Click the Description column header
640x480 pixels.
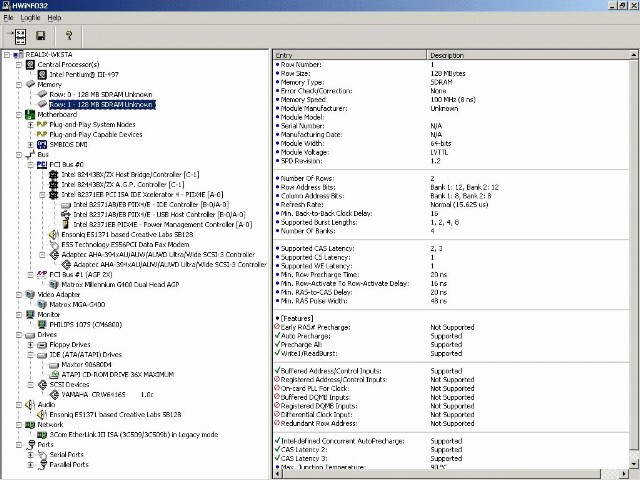pos(528,55)
